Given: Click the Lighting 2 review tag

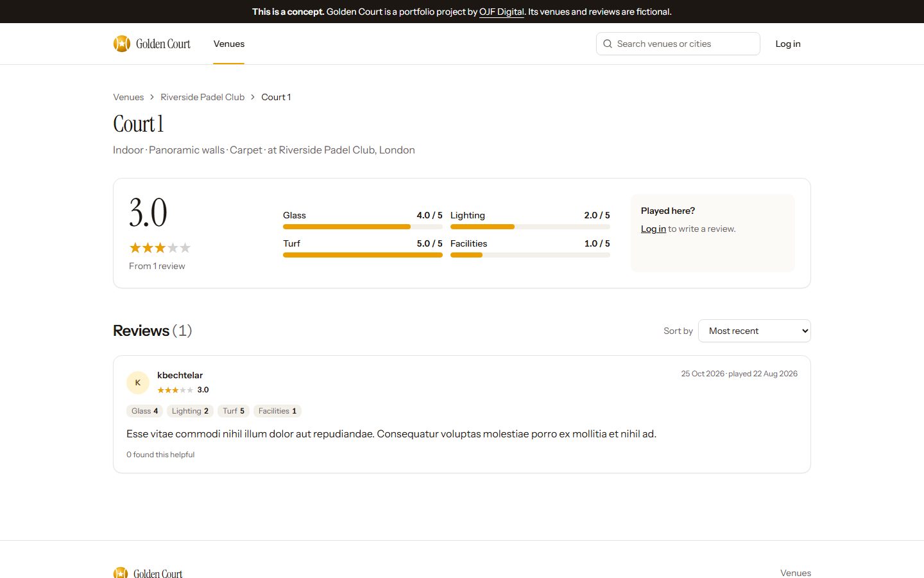Looking at the screenshot, I should (190, 411).
